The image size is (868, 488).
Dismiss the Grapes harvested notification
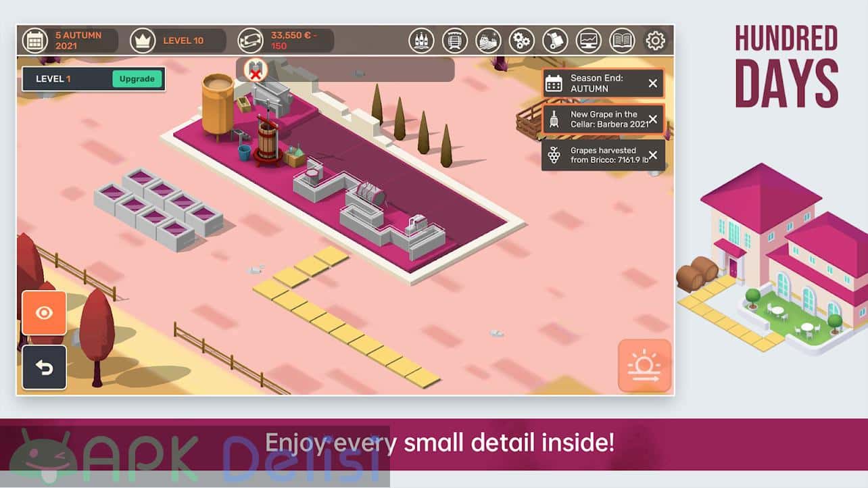coord(652,155)
